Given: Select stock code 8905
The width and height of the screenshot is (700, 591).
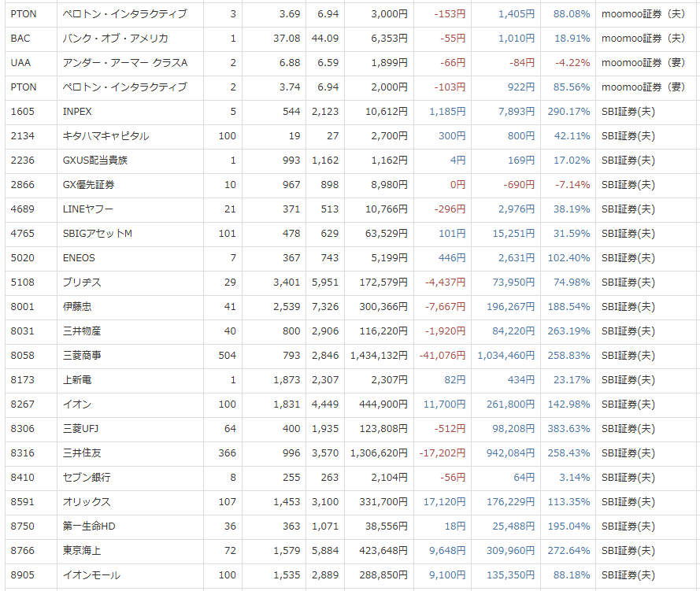Looking at the screenshot, I should point(22,575).
